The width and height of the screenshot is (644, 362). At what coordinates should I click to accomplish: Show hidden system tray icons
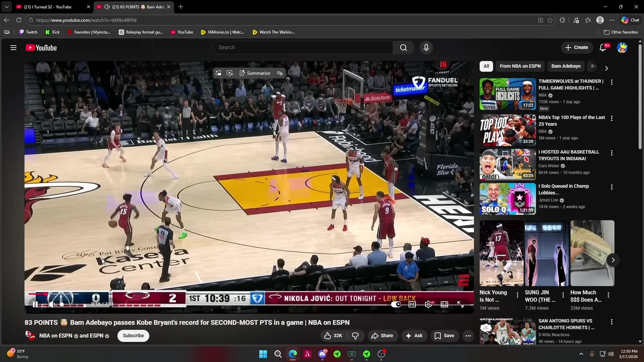click(581, 354)
